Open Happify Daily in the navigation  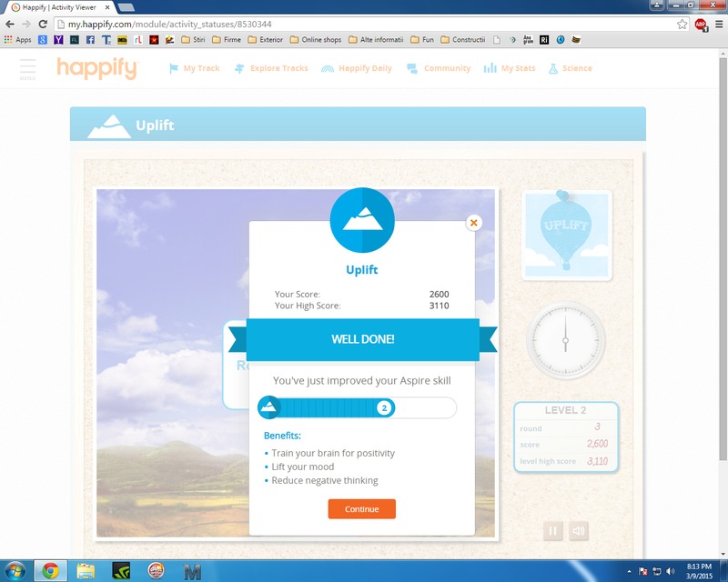click(356, 68)
